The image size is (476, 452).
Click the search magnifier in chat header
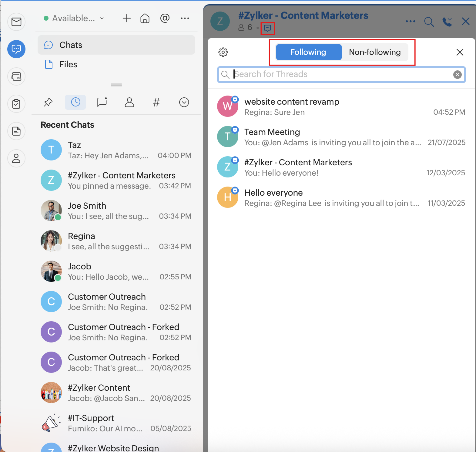(x=429, y=22)
